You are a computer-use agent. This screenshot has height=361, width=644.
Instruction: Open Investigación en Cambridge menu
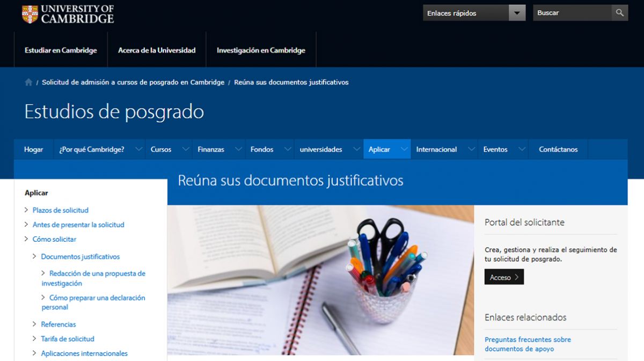click(x=261, y=50)
